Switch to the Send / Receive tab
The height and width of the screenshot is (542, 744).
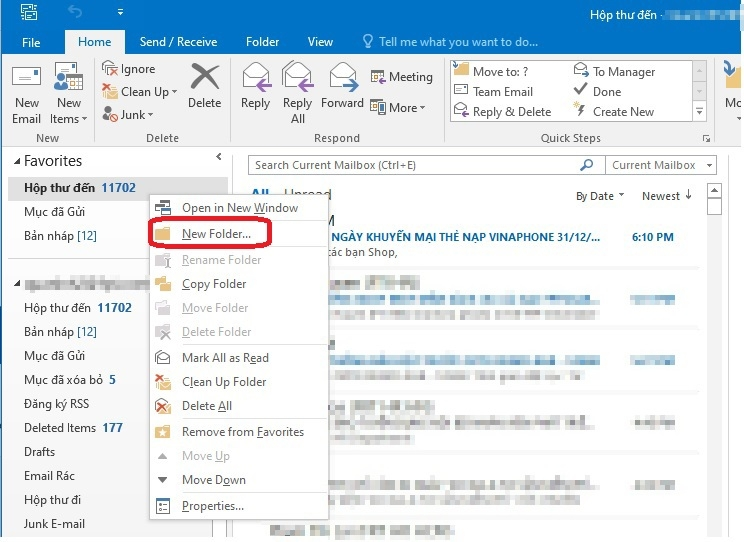[178, 42]
